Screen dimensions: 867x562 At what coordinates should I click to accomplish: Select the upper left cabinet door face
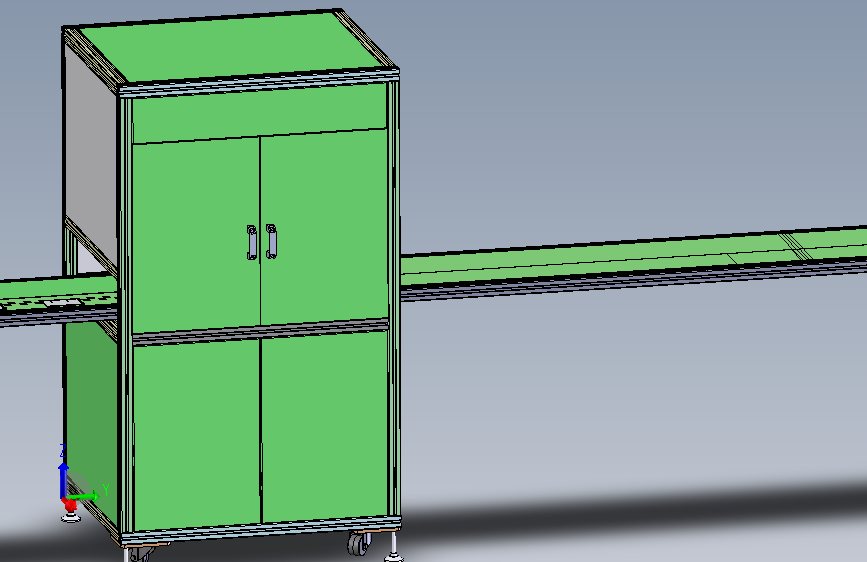[x=196, y=235]
